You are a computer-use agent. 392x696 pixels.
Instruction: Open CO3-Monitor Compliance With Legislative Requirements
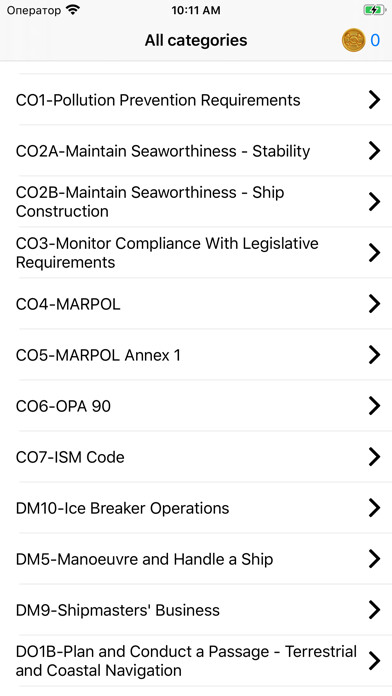click(196, 253)
